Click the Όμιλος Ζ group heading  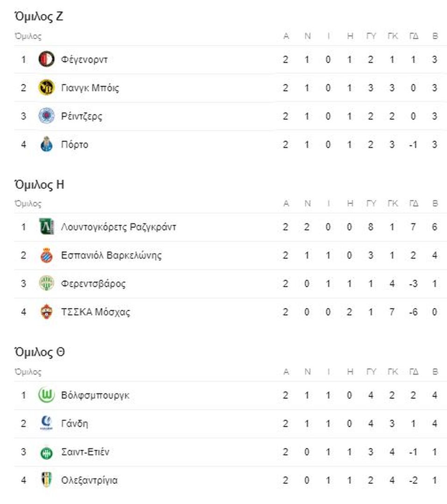pyautogui.click(x=39, y=16)
